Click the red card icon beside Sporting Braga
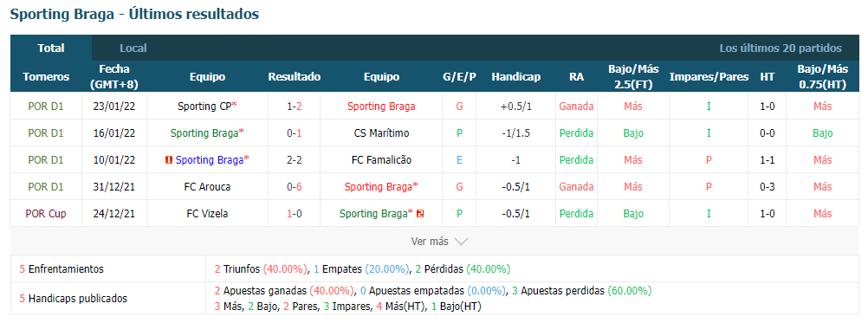The height and width of the screenshot is (323, 868). coord(168,160)
